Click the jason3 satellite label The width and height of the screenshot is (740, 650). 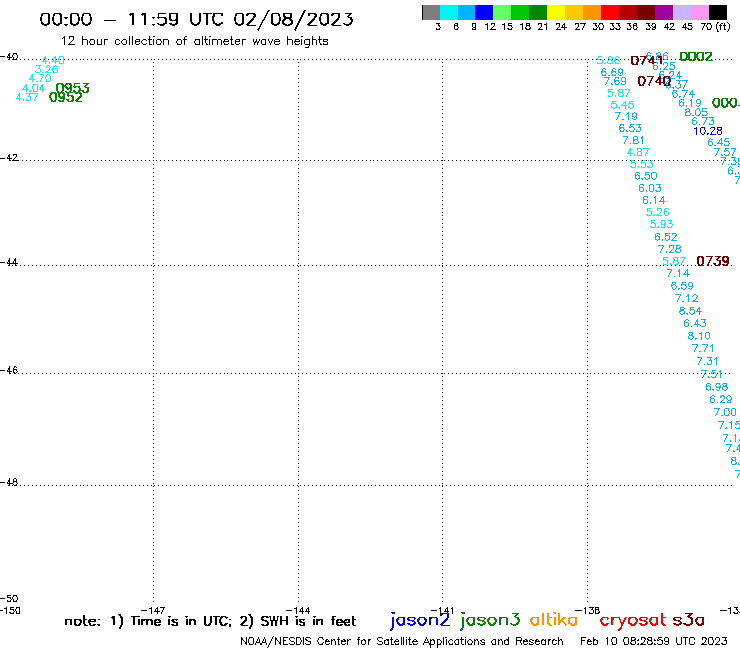tap(490, 620)
